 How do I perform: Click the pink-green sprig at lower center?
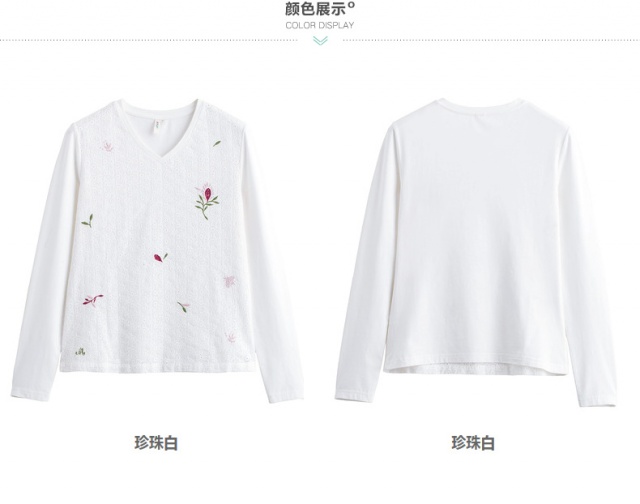183,306
